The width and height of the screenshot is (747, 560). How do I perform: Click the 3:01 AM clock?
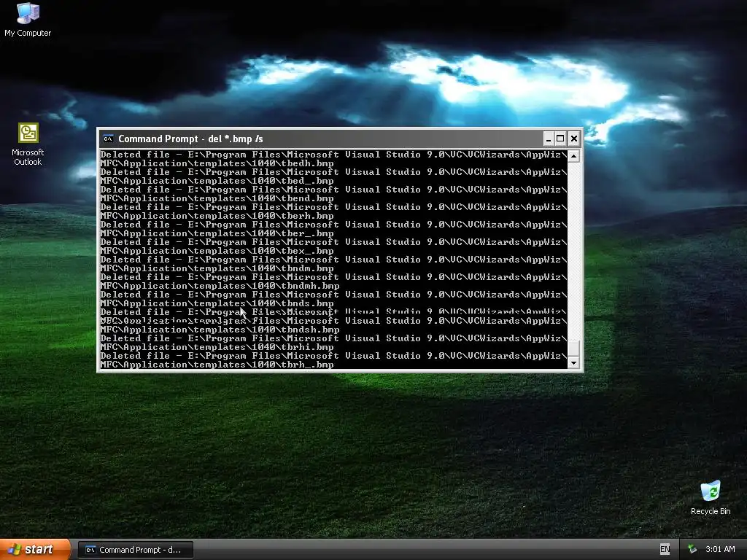click(720, 549)
